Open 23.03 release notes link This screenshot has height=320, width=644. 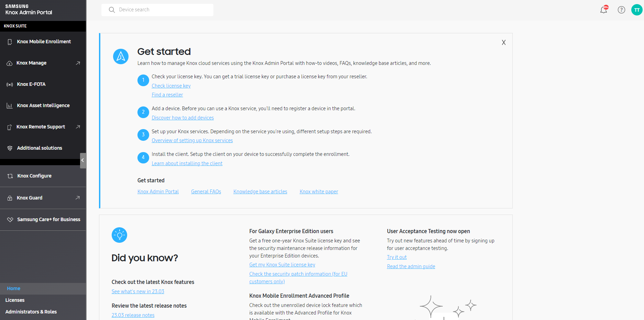click(x=133, y=315)
